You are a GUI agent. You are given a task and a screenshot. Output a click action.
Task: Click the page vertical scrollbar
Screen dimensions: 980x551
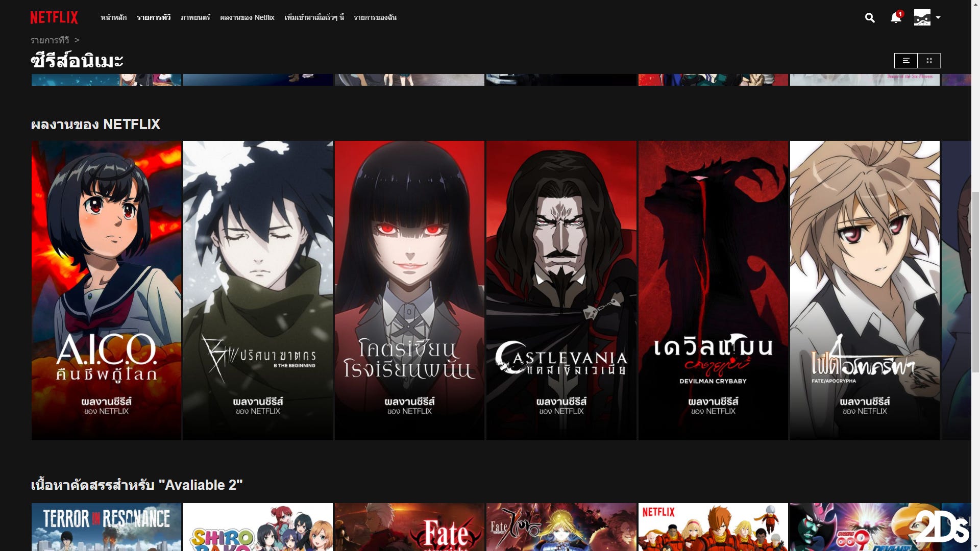[x=975, y=281]
